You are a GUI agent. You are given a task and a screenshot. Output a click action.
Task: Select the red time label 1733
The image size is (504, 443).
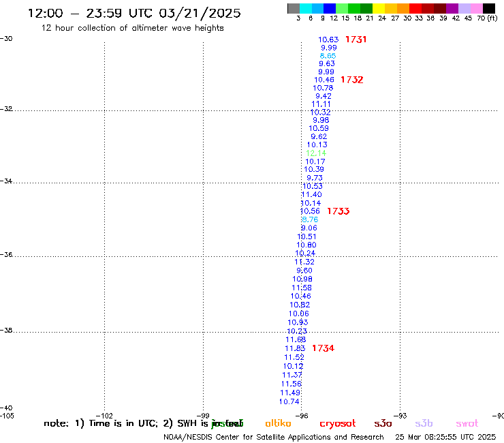(x=338, y=211)
